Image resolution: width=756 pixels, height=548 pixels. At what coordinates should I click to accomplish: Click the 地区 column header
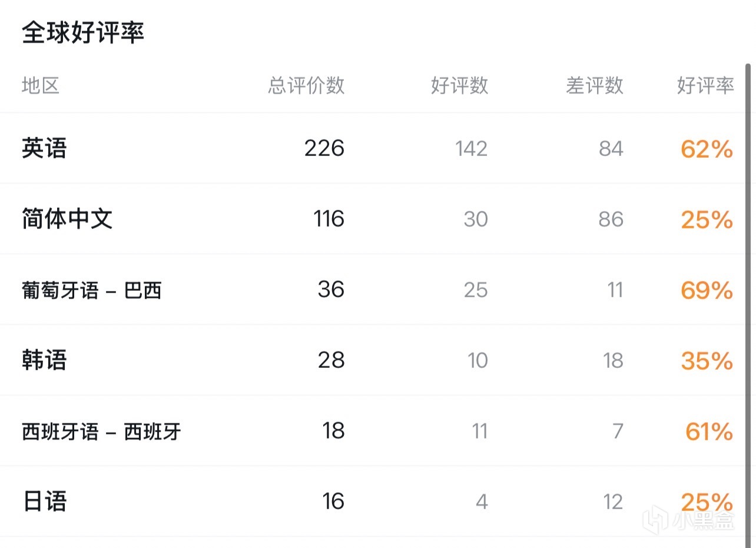click(41, 86)
